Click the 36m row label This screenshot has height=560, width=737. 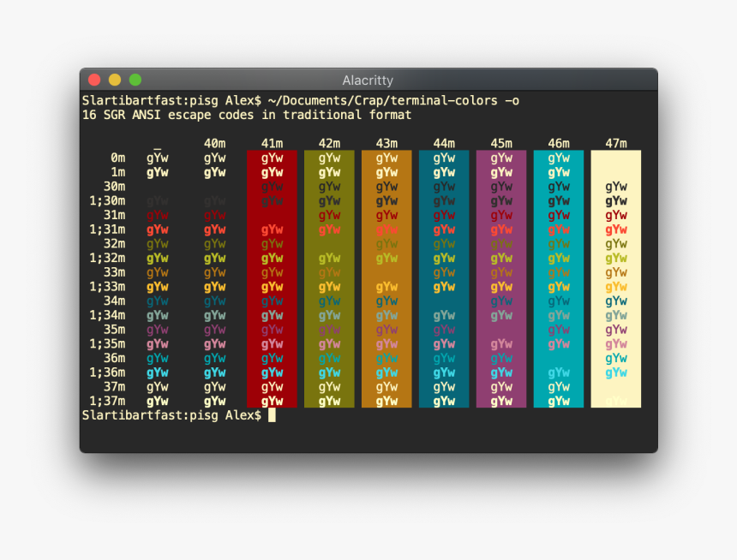115,359
